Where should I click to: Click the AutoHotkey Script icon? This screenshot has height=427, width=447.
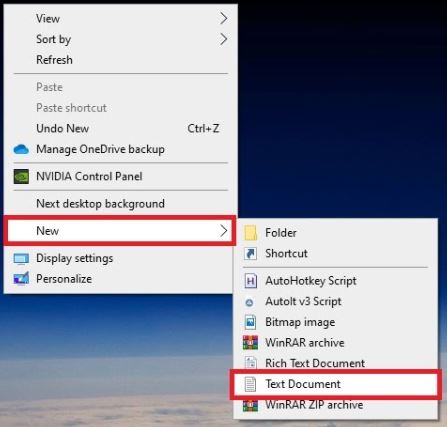[x=250, y=281]
